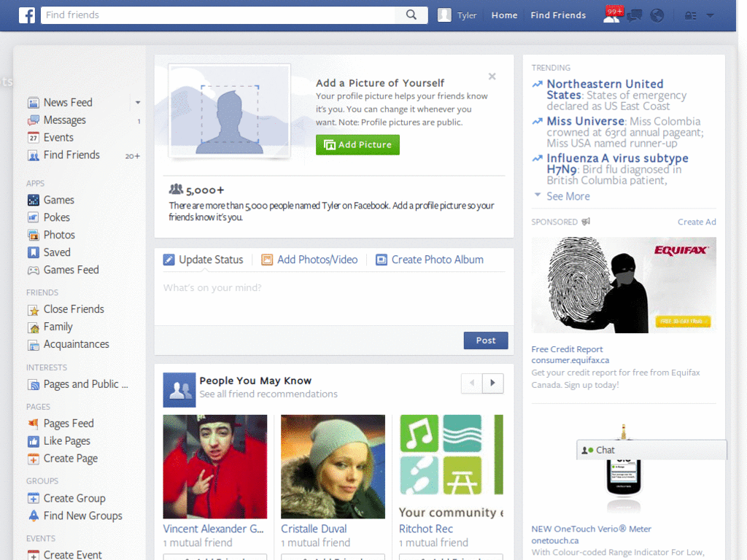The width and height of the screenshot is (747, 560).
Task: Click the Find Friends sidebar icon
Action: (x=34, y=155)
